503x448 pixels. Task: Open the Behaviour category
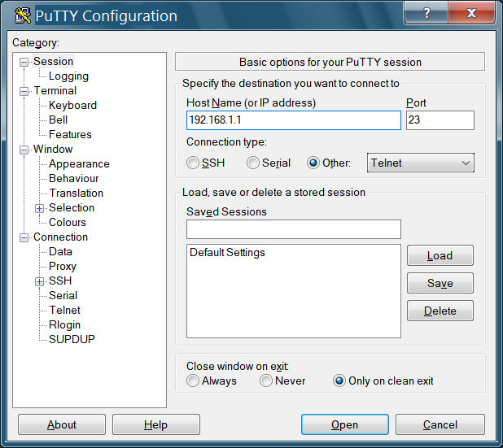[x=74, y=179]
